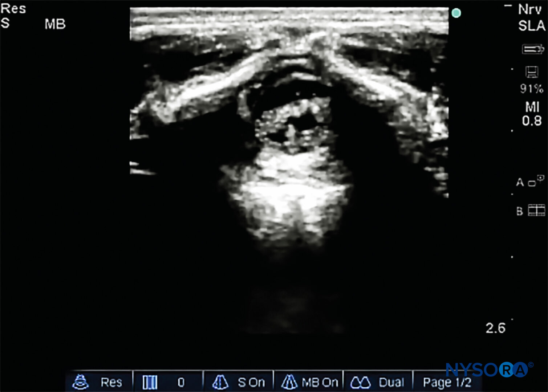Click the Res label at top left
Viewport: 548px width, 392px height.
tap(13, 8)
